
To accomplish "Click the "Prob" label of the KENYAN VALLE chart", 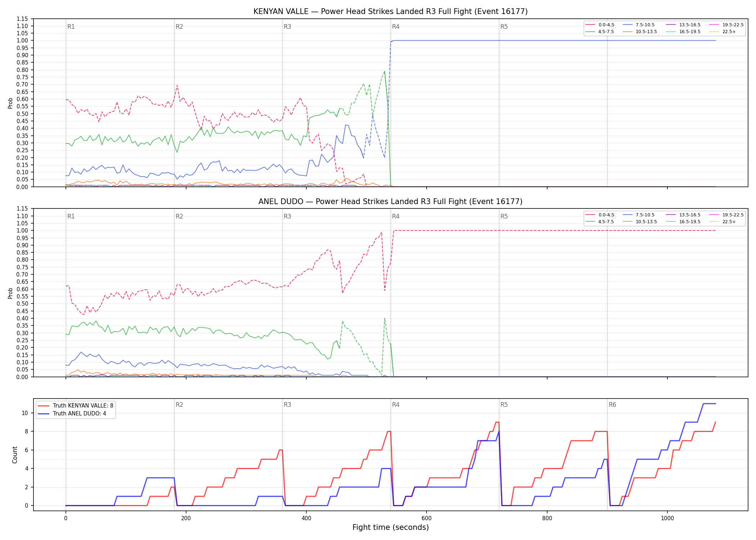I will tap(10, 103).
